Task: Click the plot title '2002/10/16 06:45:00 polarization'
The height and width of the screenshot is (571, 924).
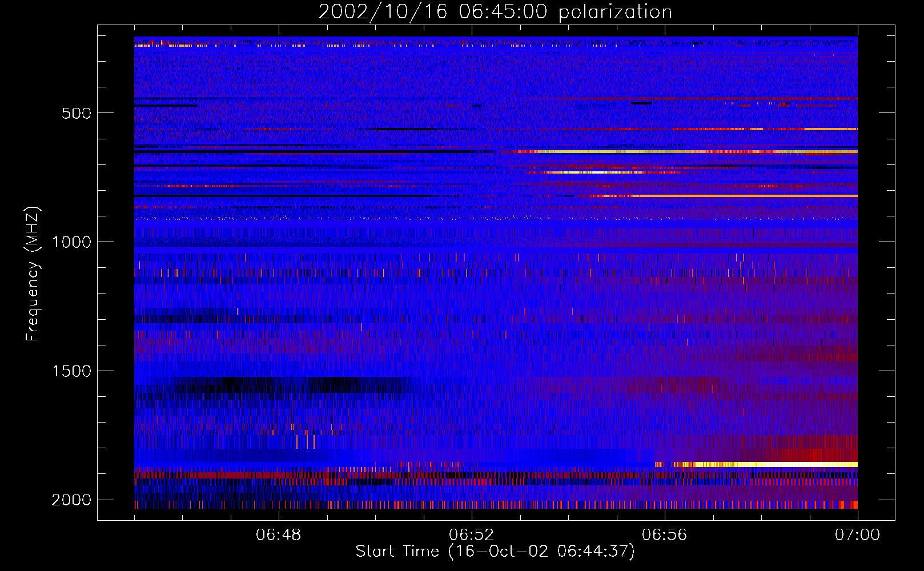Action: point(495,12)
